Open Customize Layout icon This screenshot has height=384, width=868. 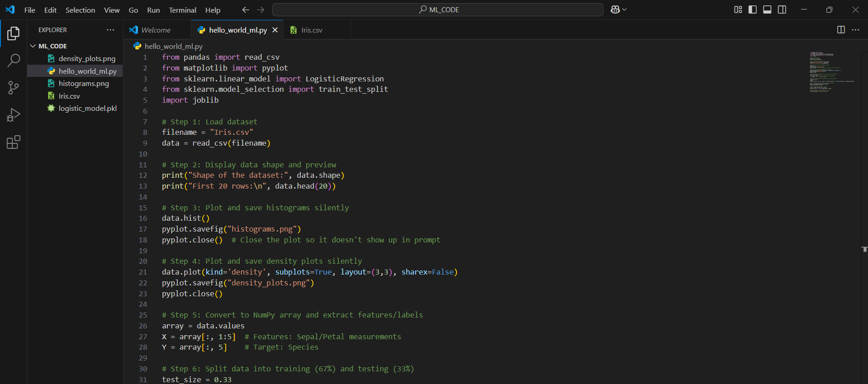click(738, 9)
